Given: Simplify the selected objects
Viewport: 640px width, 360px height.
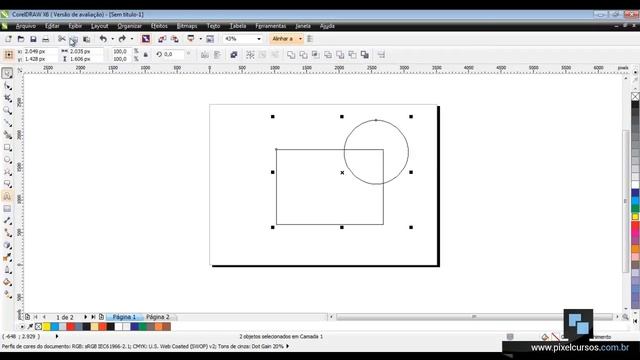Looking at the screenshot, I should tap(328, 55).
